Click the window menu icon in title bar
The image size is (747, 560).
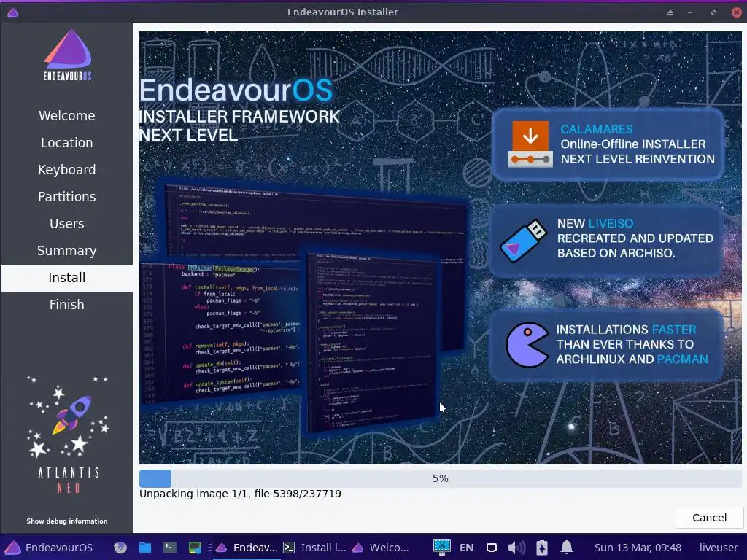[13, 12]
